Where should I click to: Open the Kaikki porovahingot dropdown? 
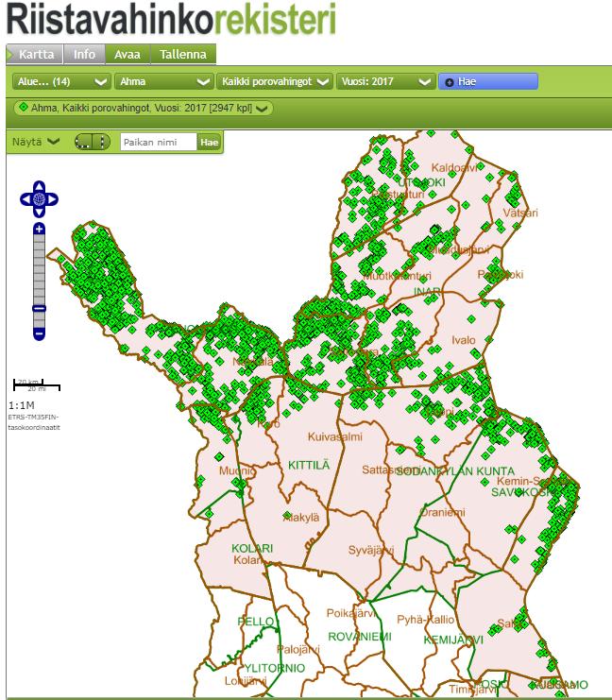pyautogui.click(x=275, y=81)
